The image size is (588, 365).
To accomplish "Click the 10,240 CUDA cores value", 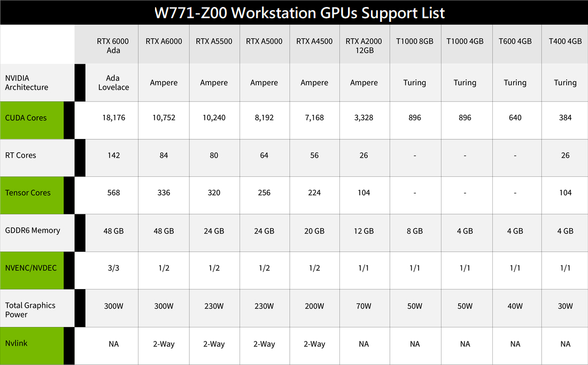I will point(214,118).
